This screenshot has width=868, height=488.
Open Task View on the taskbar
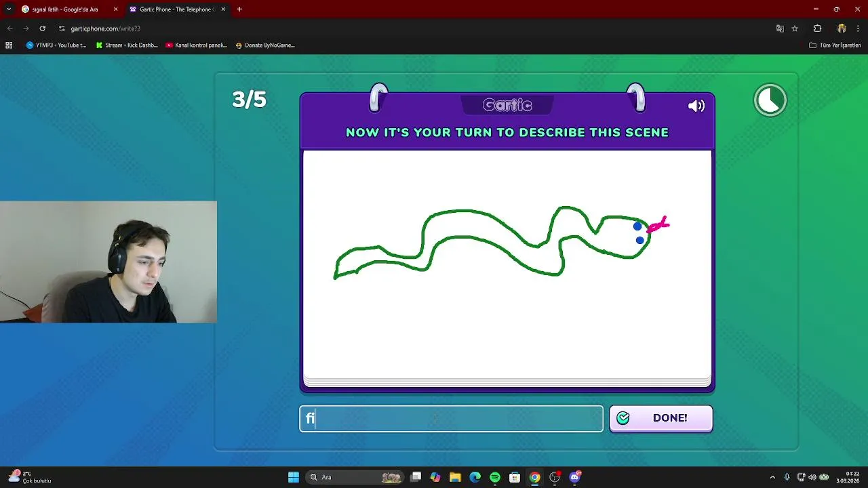click(416, 477)
